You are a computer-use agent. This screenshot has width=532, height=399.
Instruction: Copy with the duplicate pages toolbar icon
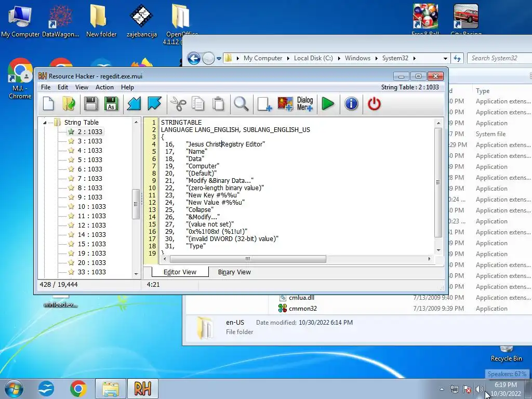(198, 103)
